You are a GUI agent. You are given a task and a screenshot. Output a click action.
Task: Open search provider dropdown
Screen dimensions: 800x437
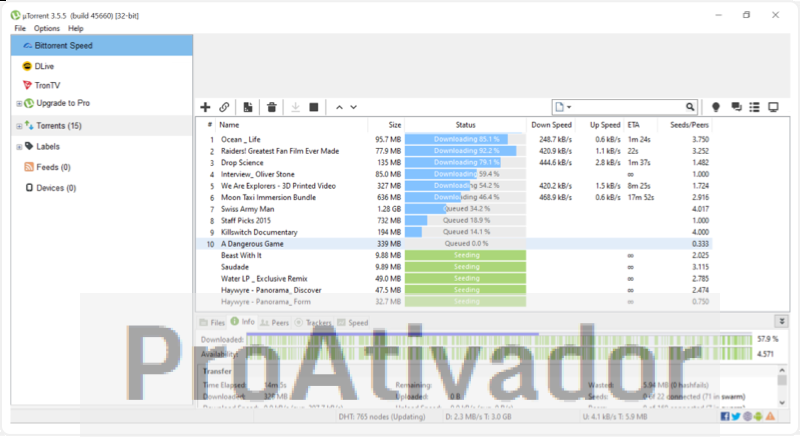pos(563,107)
